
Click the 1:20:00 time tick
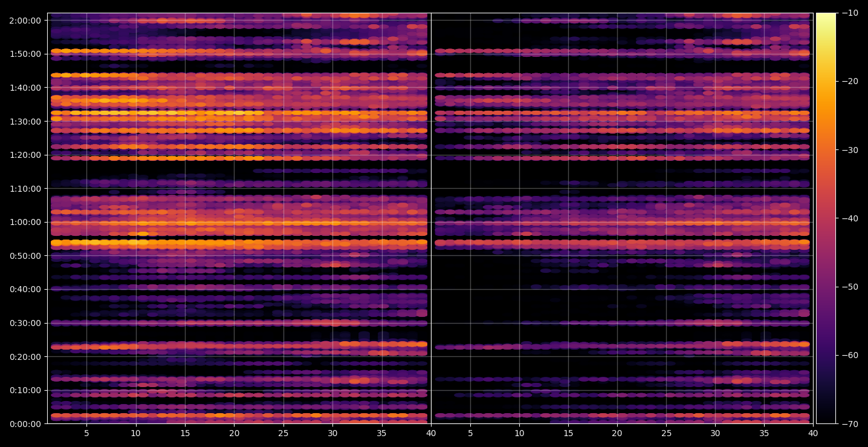25,155
